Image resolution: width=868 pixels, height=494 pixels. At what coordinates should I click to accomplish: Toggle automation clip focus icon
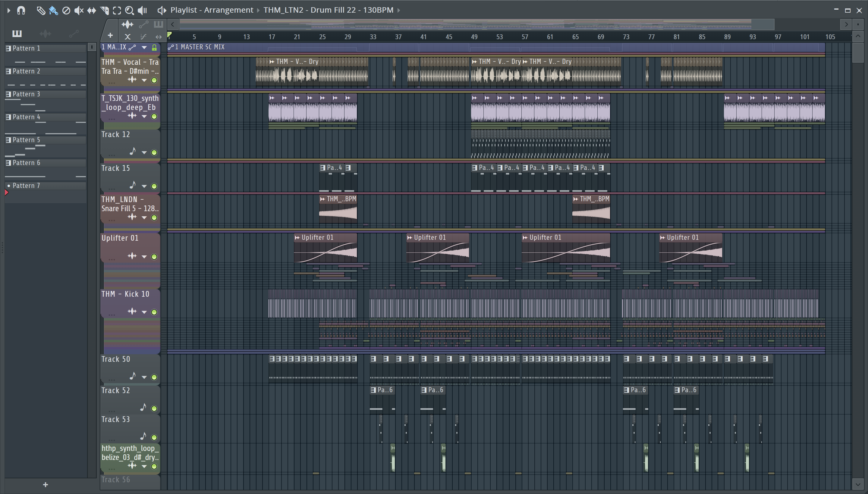143,24
